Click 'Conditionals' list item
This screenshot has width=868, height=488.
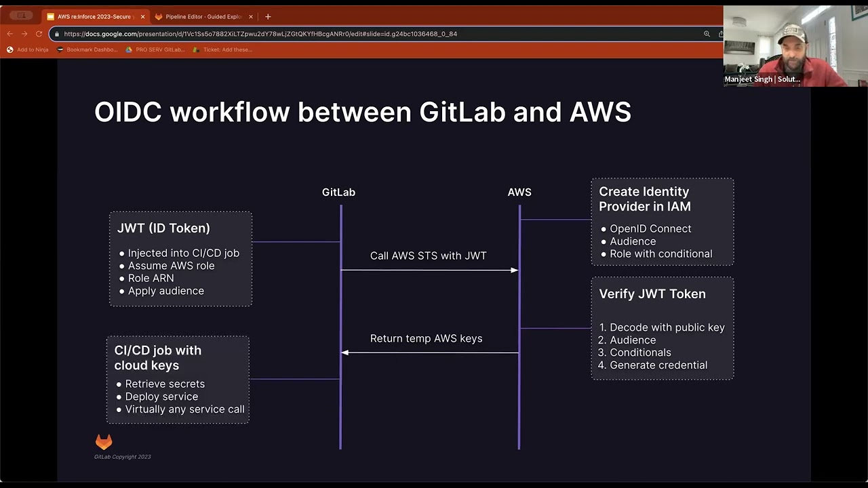(x=640, y=352)
